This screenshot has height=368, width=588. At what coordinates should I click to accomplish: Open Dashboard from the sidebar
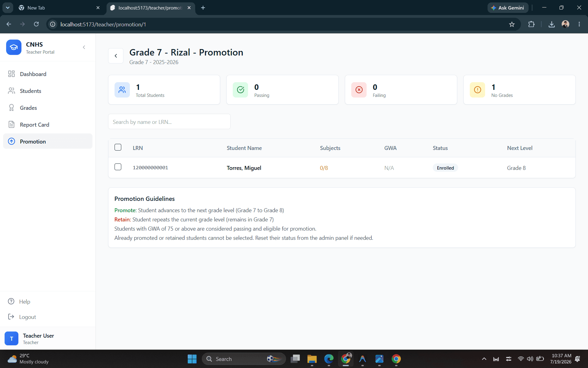click(x=48, y=74)
